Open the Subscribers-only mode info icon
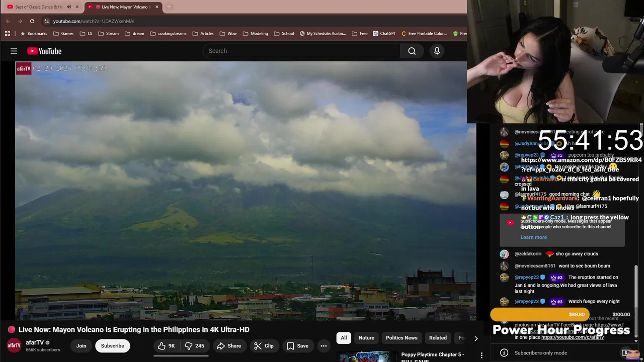The image size is (644, 362). 504,353
